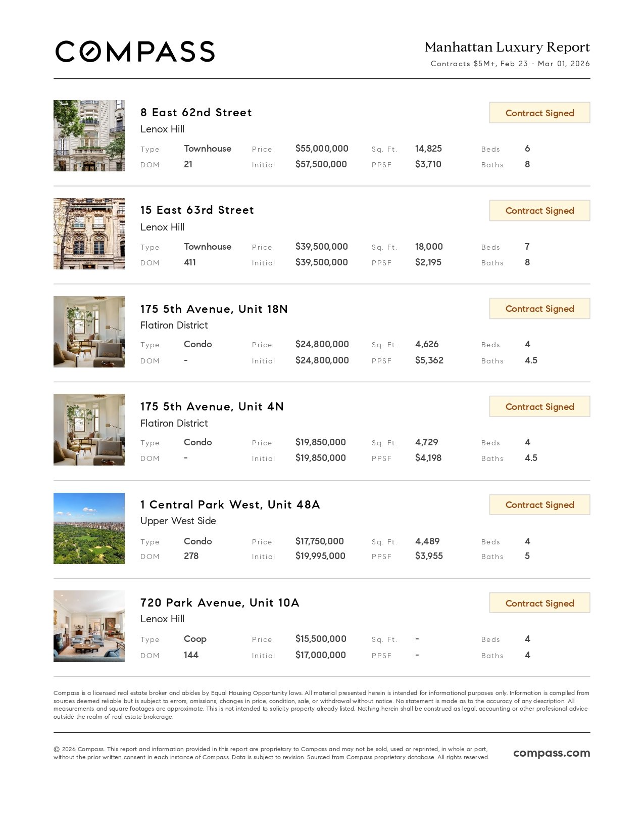Screen dimensions: 644x834
Task: Open the 175 5th Avenue, Unit 18N title
Action: tap(214, 309)
